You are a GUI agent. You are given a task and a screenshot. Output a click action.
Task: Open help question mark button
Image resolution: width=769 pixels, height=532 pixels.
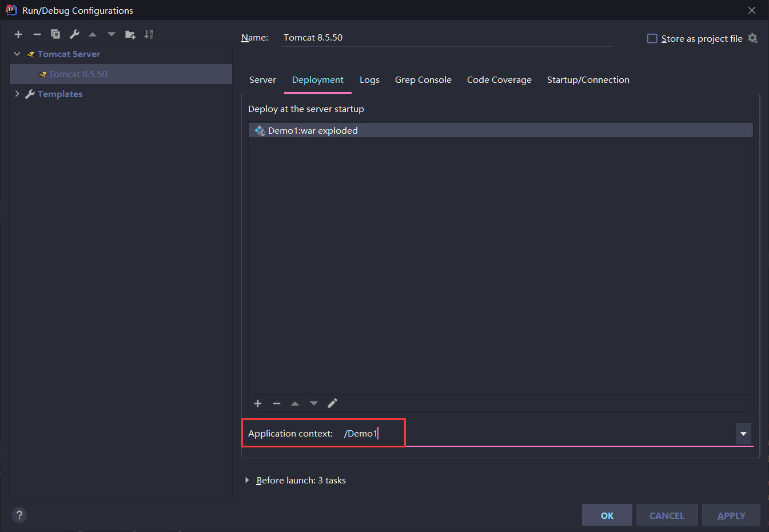19,515
